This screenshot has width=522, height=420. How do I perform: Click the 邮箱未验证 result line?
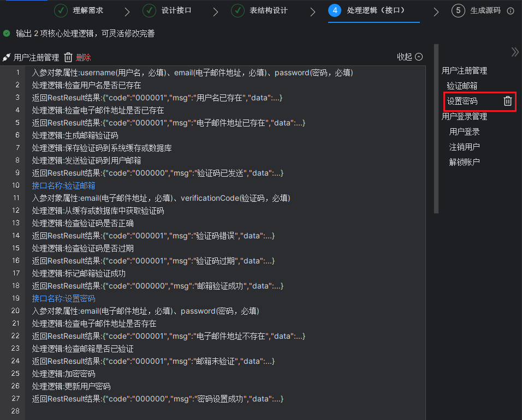click(153, 361)
